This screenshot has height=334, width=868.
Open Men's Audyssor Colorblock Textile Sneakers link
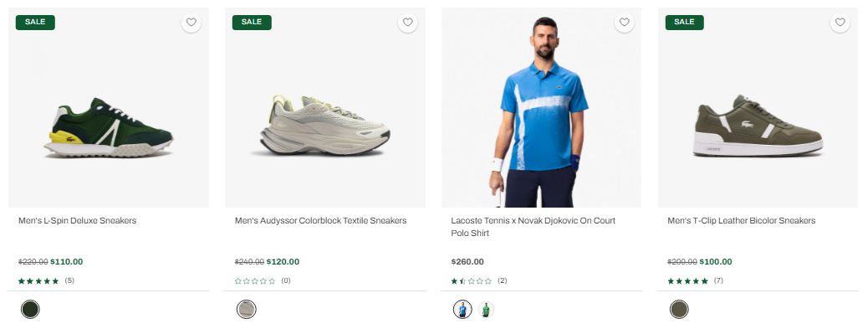pos(320,220)
